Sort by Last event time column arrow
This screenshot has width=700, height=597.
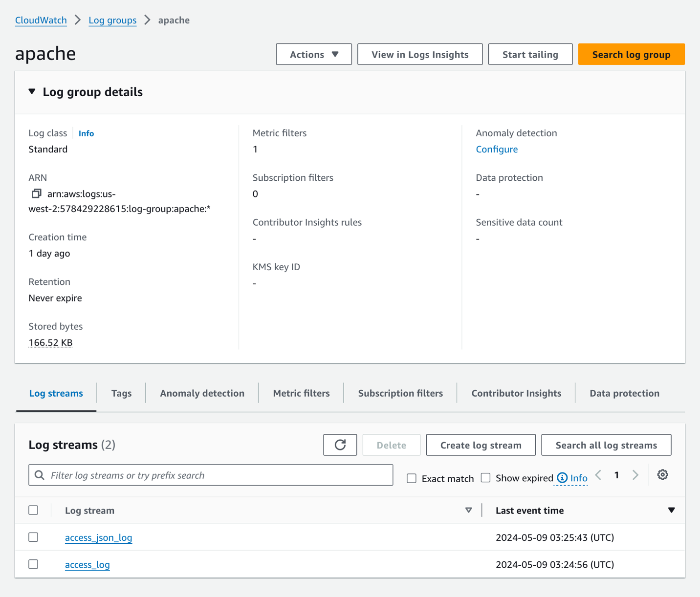click(672, 510)
